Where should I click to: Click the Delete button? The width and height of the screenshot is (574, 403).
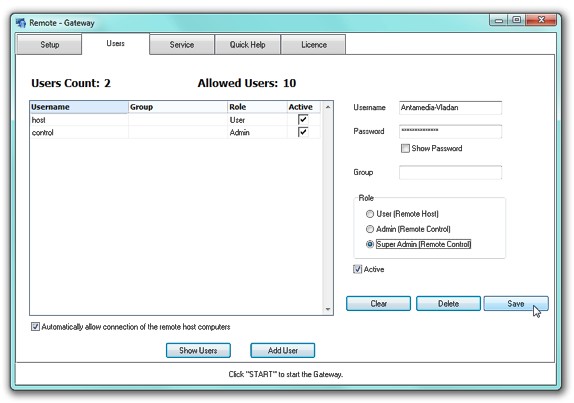click(448, 303)
